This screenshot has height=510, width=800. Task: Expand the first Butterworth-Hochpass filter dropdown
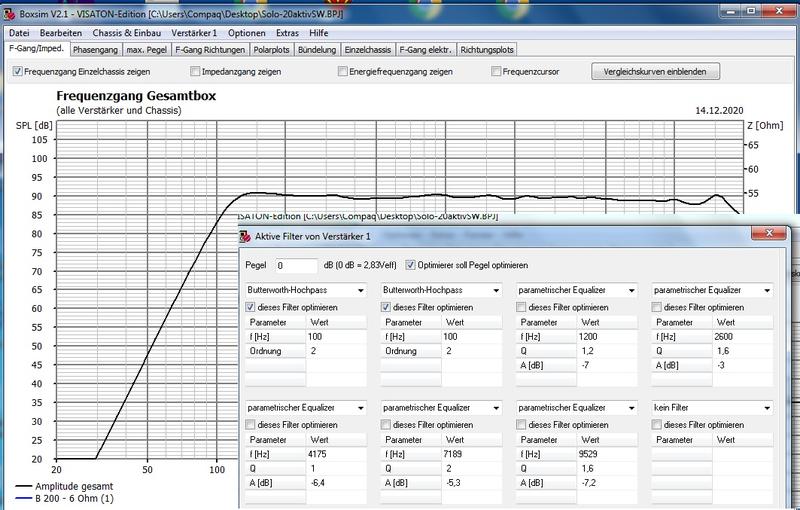(x=362, y=290)
